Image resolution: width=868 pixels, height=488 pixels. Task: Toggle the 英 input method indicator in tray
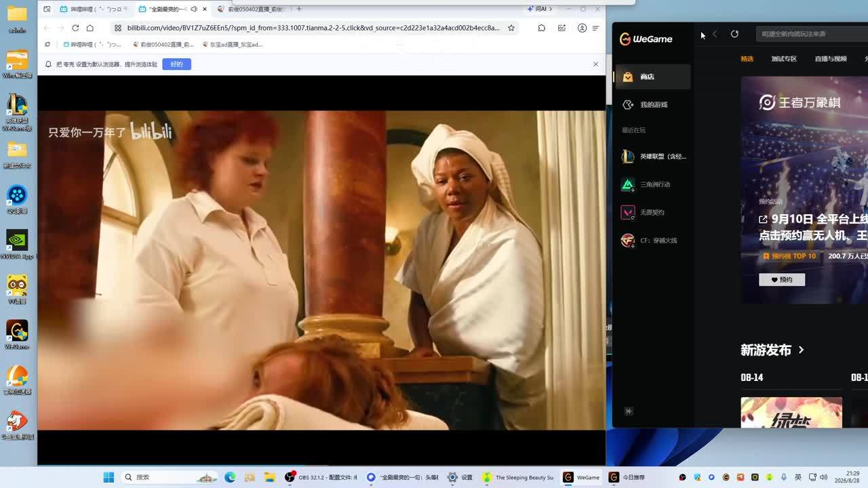(798, 477)
